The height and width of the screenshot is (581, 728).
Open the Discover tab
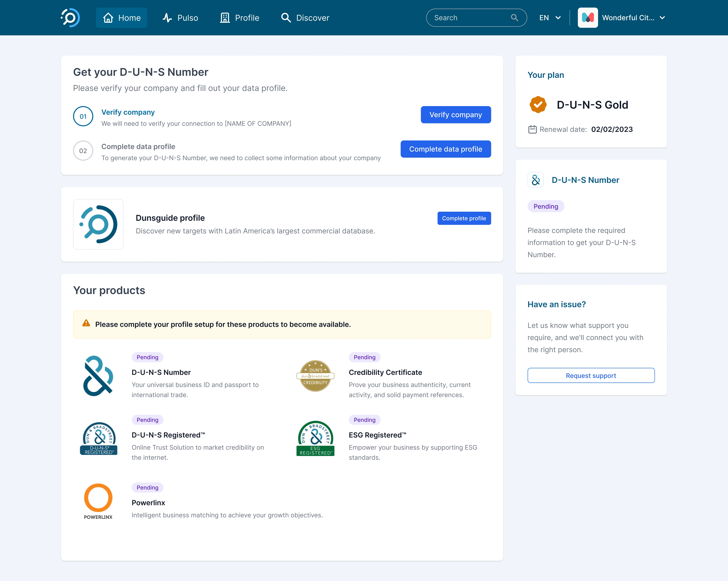click(305, 18)
